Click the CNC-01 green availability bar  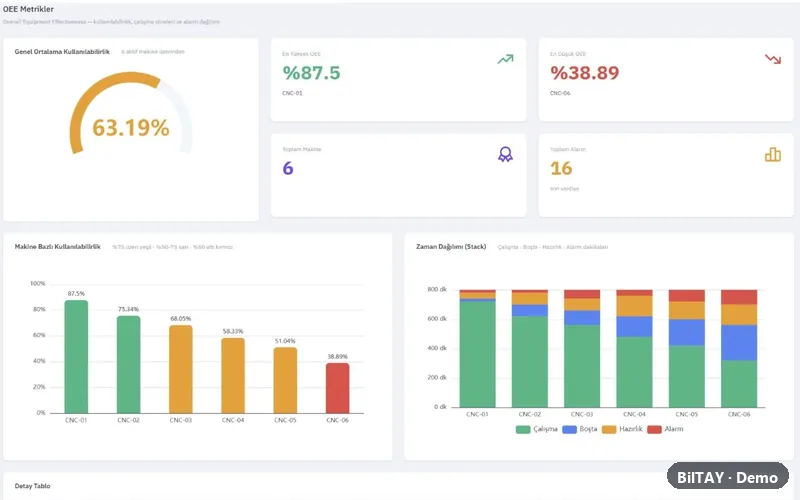[76, 357]
